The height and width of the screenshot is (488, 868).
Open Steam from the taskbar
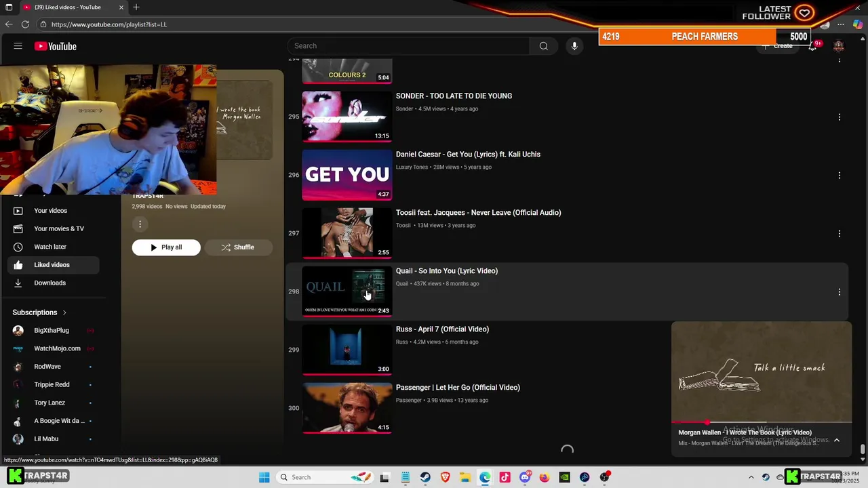tap(425, 477)
